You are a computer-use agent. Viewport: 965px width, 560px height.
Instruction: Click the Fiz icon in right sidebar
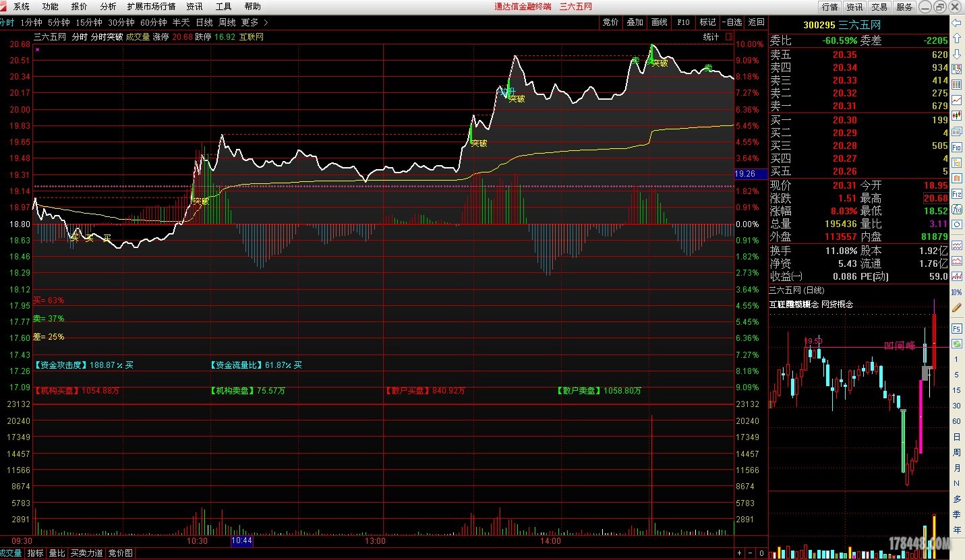tap(956, 193)
